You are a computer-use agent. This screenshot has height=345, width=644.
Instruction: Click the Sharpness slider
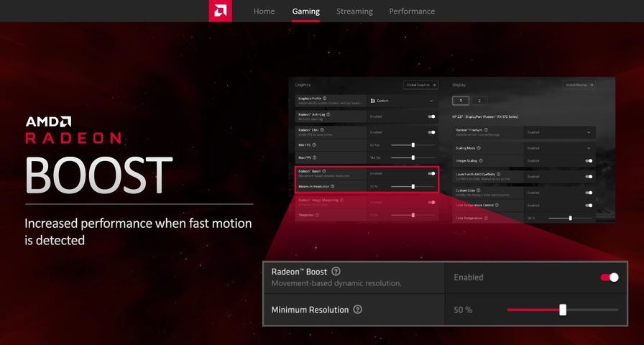click(x=413, y=215)
